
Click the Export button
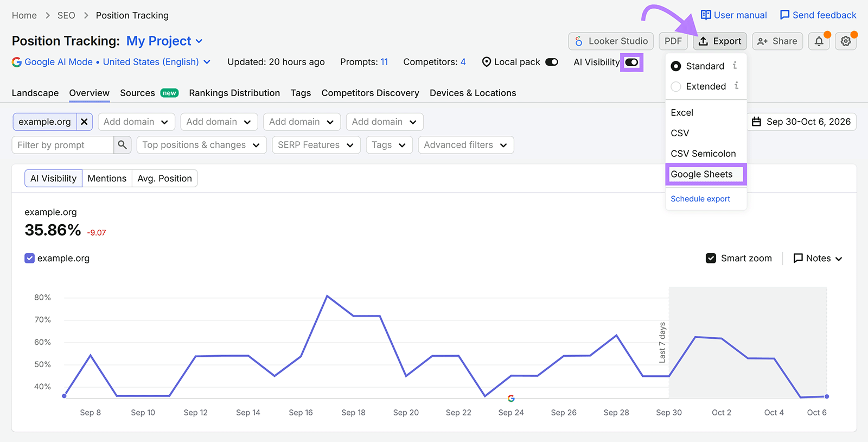click(x=720, y=41)
